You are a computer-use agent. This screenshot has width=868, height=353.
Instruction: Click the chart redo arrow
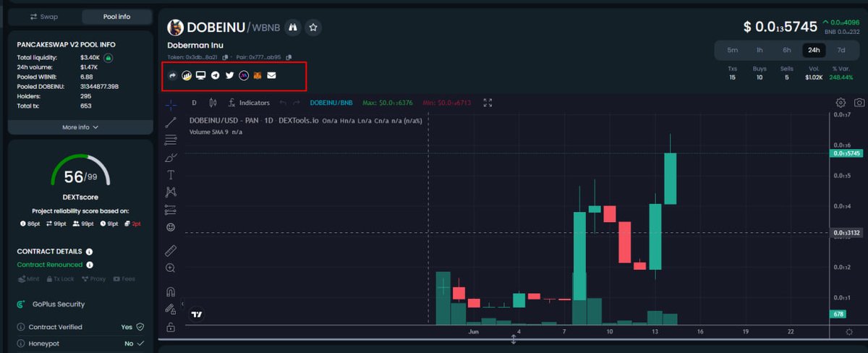click(x=297, y=103)
